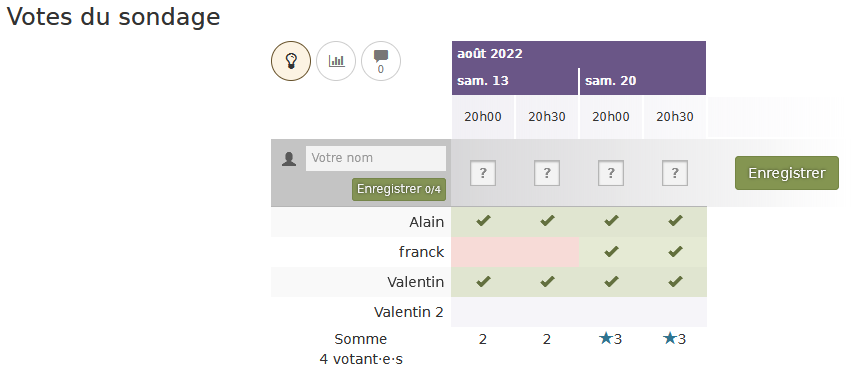Click the large Enregistrer button
852x374 pixels.
click(787, 173)
